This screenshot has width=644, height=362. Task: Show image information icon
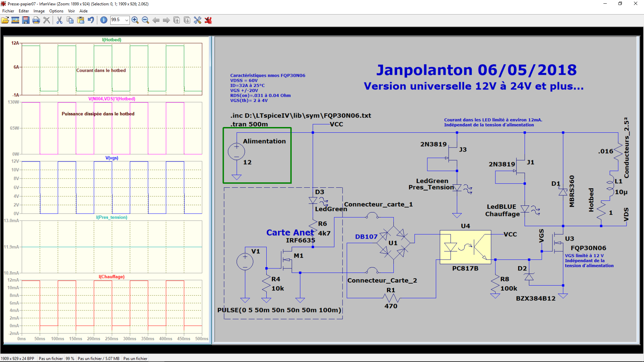click(x=104, y=20)
